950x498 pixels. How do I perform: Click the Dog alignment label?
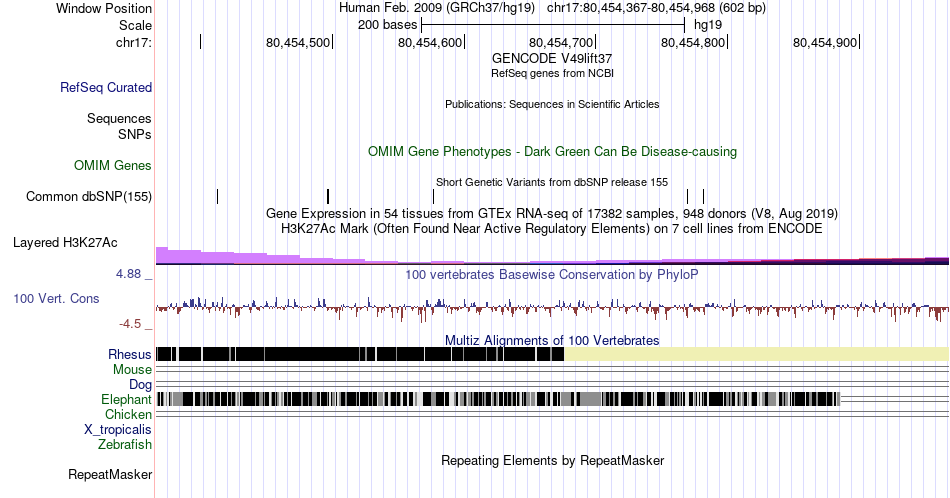tap(141, 384)
